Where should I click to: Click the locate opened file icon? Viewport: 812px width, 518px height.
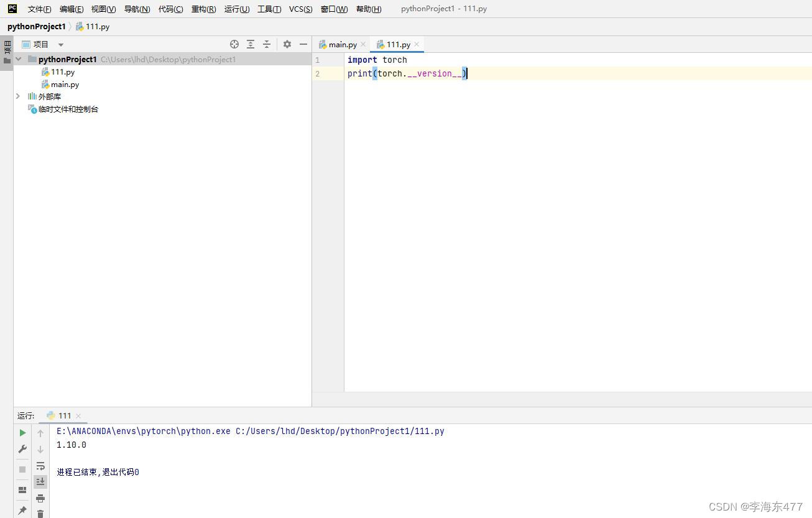coord(234,44)
